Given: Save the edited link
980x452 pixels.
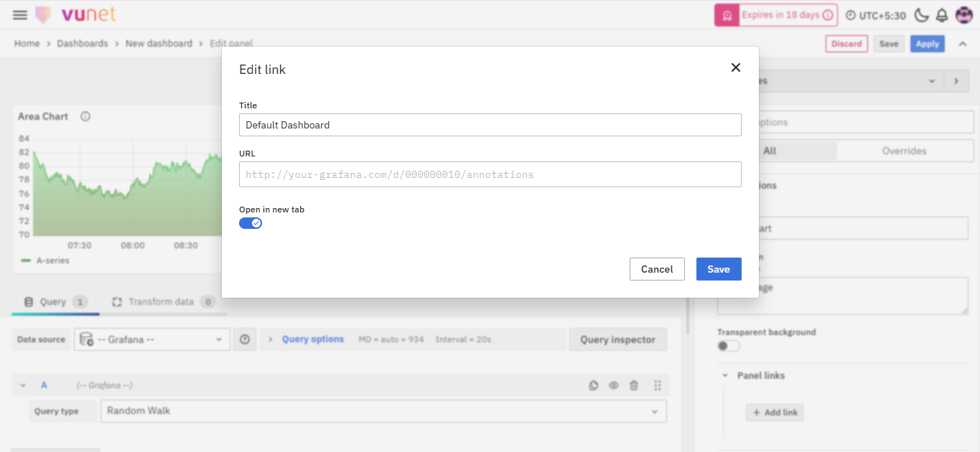Looking at the screenshot, I should [718, 269].
